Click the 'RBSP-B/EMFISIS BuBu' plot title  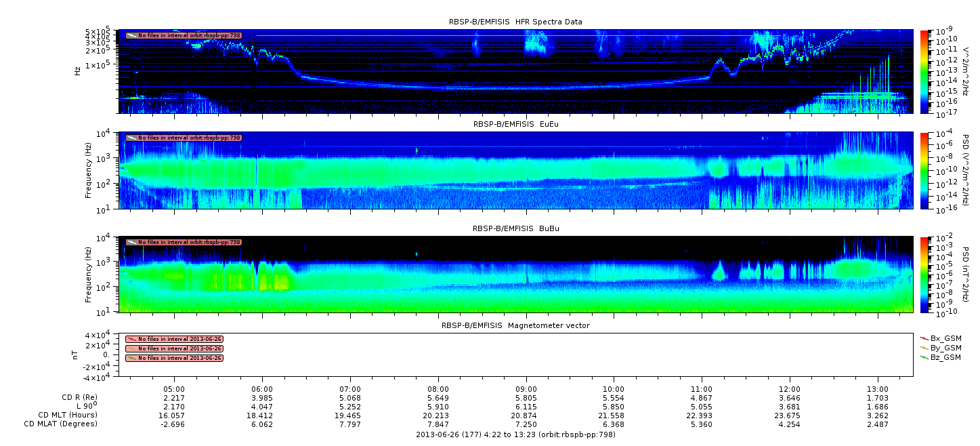click(x=515, y=229)
